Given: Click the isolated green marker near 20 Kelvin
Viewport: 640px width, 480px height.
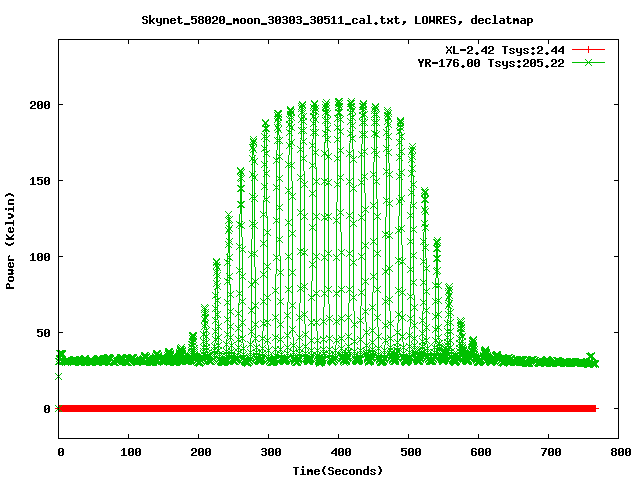Looking at the screenshot, I should tap(58, 376).
